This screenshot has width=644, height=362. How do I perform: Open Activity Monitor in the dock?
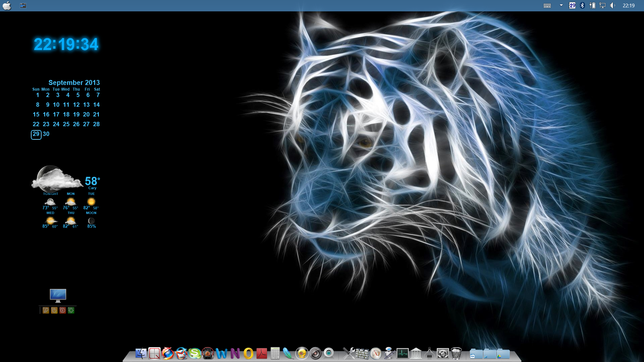[x=402, y=353]
